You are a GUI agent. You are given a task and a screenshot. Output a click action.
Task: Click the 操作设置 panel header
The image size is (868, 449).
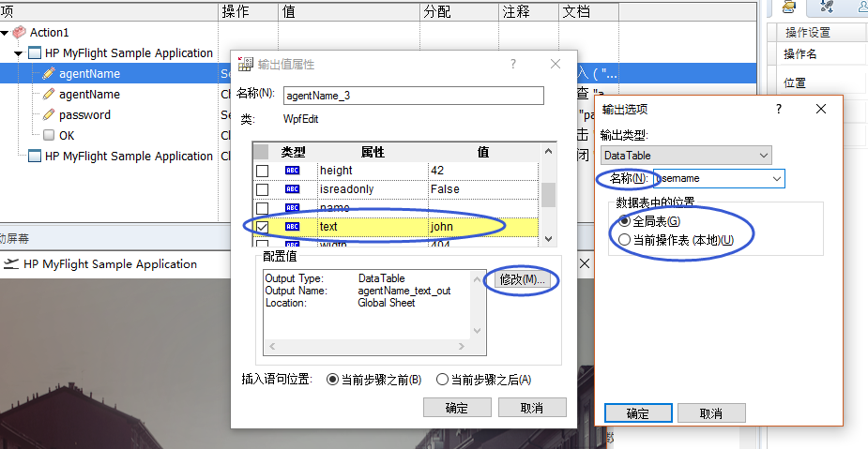click(x=808, y=33)
